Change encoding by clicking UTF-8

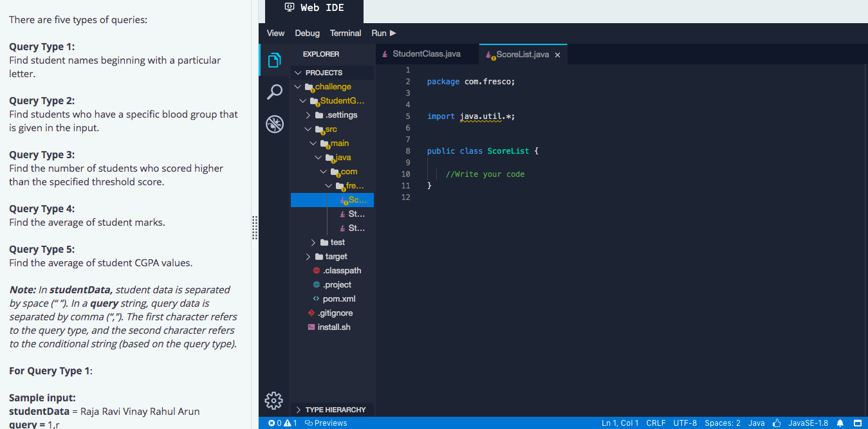(685, 423)
